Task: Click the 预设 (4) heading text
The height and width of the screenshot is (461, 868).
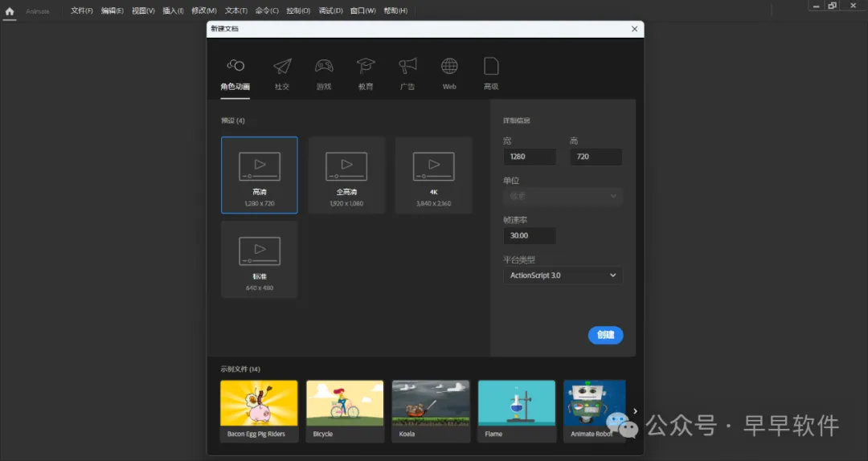Action: coord(232,120)
